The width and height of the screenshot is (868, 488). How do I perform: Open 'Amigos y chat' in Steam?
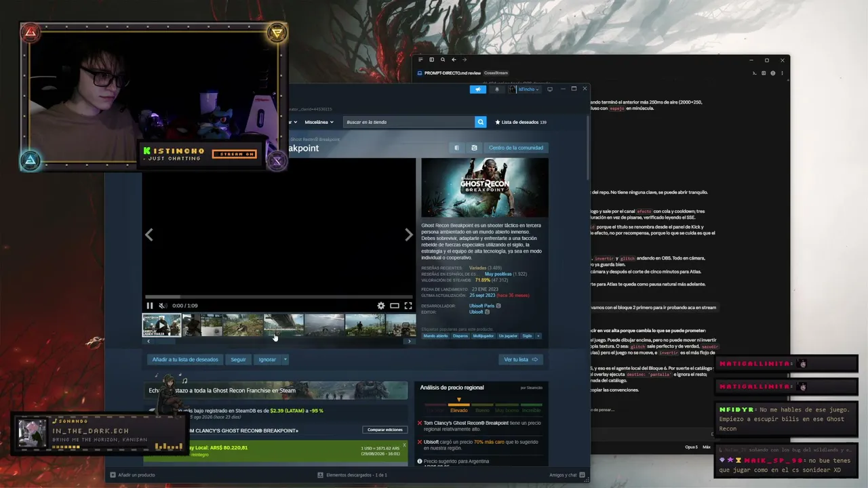(566, 475)
